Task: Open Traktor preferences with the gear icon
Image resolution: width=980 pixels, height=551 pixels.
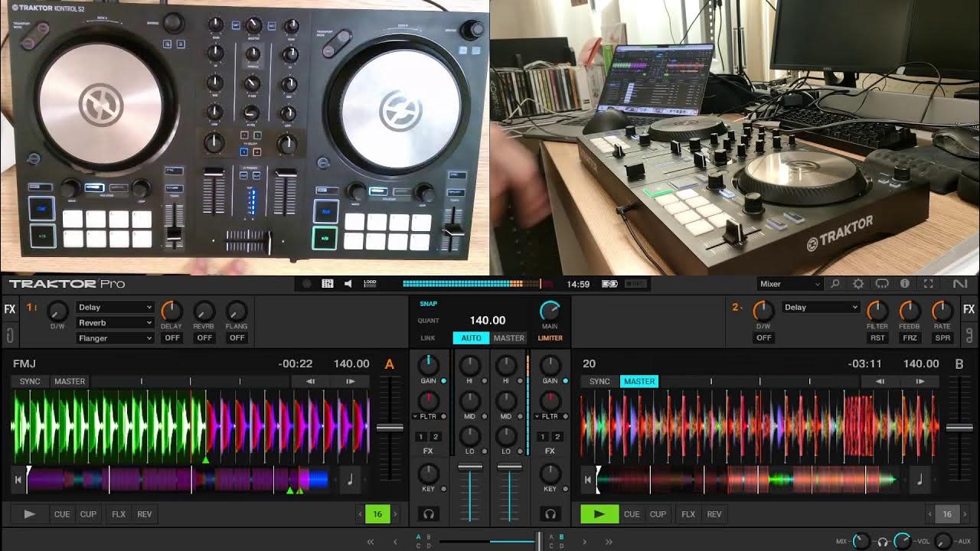Action: pyautogui.click(x=858, y=284)
